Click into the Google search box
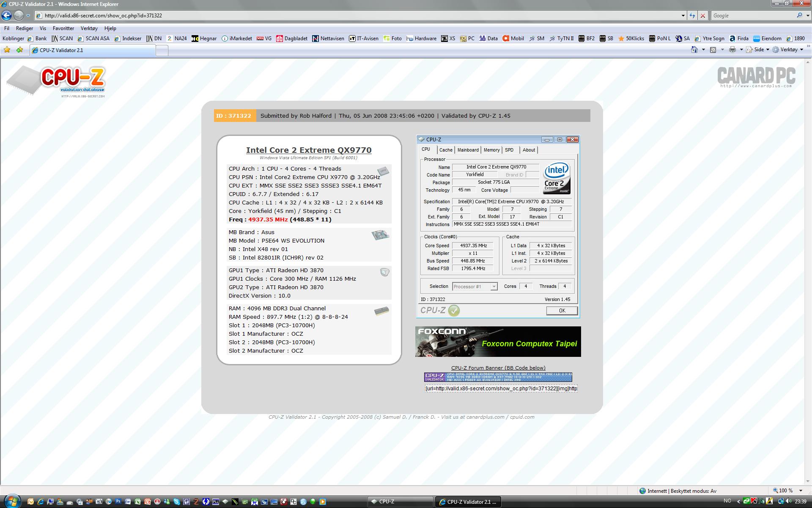Viewport: 812px width, 508px height. click(753, 16)
